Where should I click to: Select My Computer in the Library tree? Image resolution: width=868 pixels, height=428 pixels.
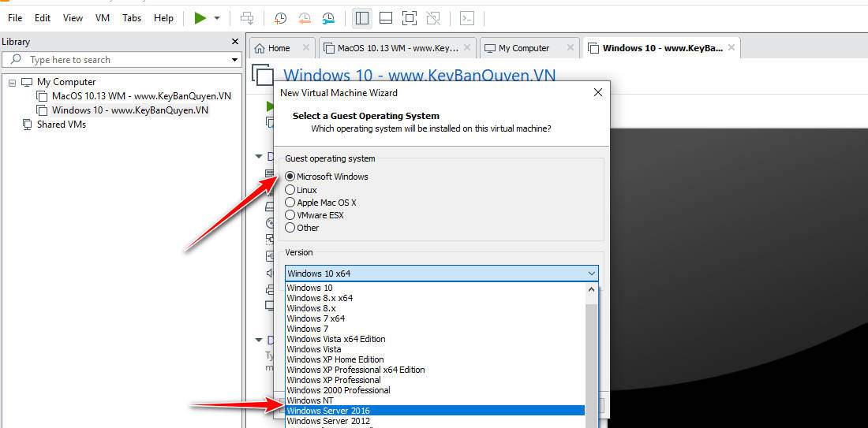[65, 82]
